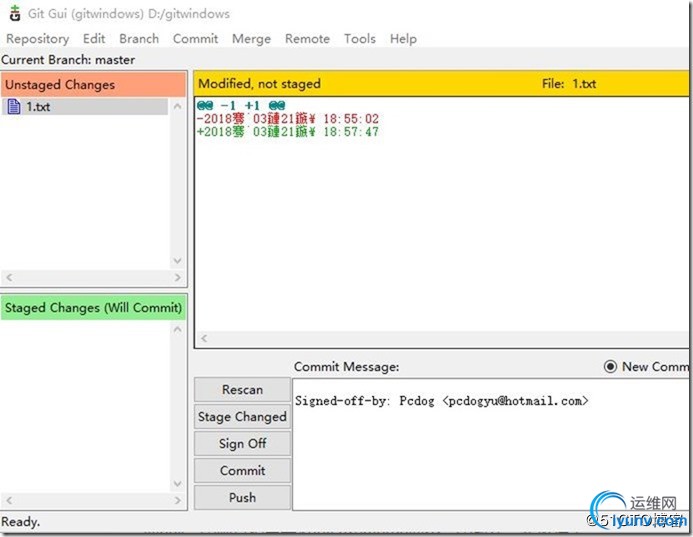Image resolution: width=693 pixels, height=537 pixels.
Task: Click the Staged Changes (Will Commit) header
Action: [x=93, y=307]
